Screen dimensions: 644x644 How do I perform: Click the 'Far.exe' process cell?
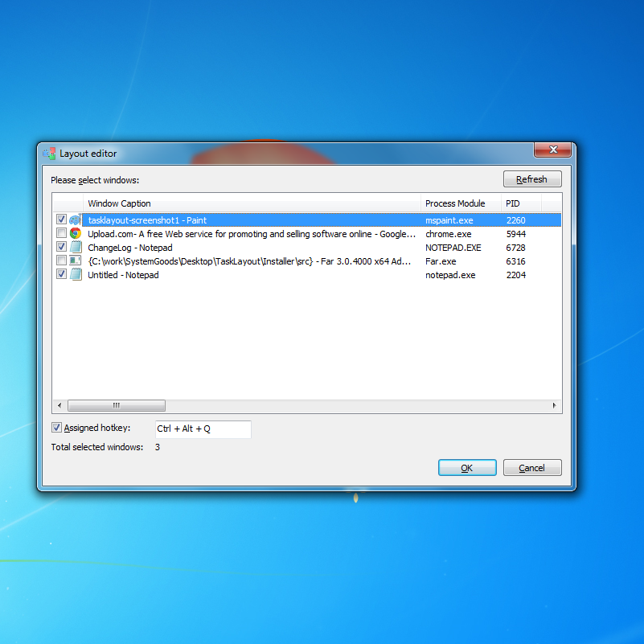pos(441,261)
